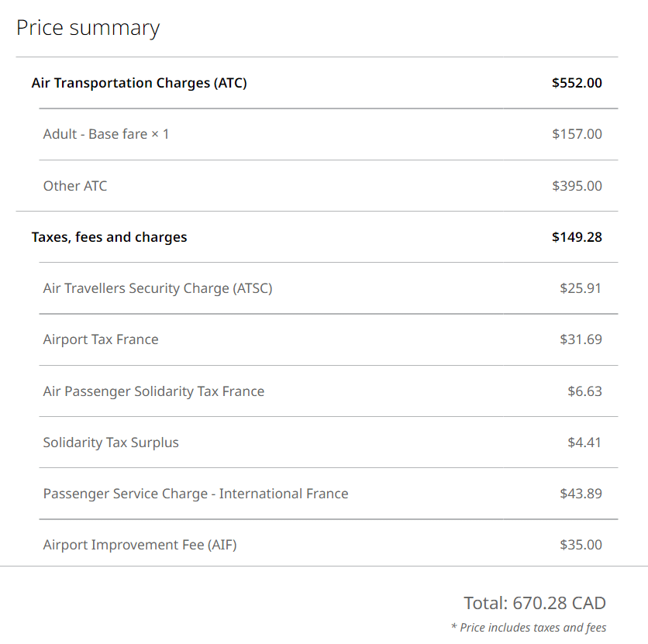Click the $157.00 base fare amount
The image size is (648, 644).
(x=577, y=134)
